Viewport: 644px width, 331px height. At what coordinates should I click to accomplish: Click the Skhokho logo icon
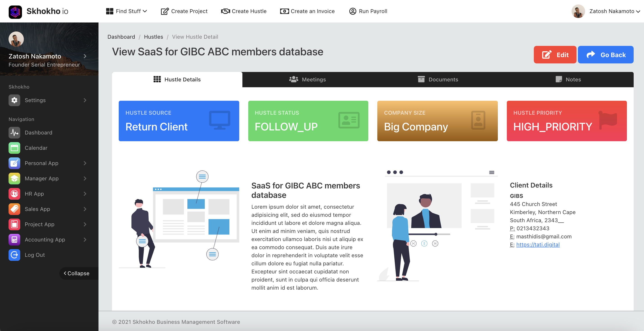tap(15, 11)
